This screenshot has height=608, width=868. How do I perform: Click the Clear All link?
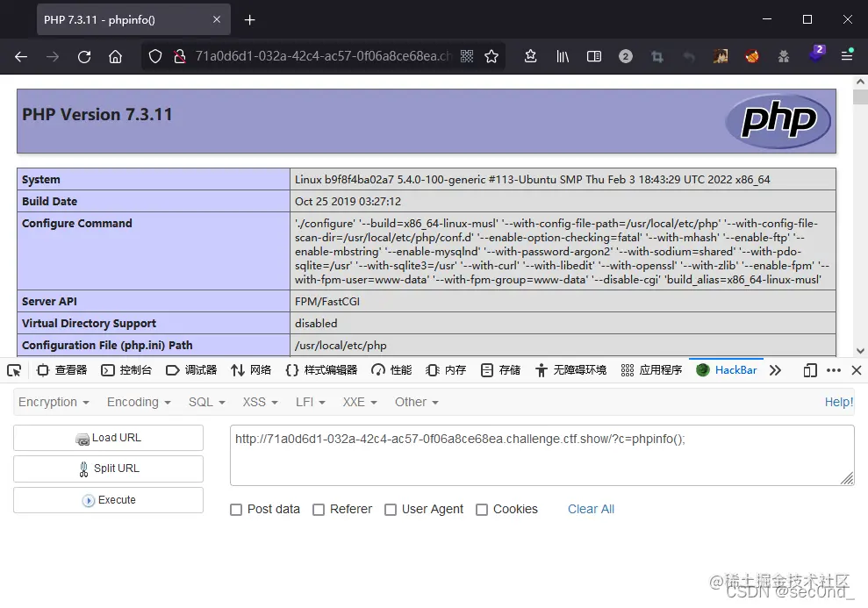tap(591, 509)
